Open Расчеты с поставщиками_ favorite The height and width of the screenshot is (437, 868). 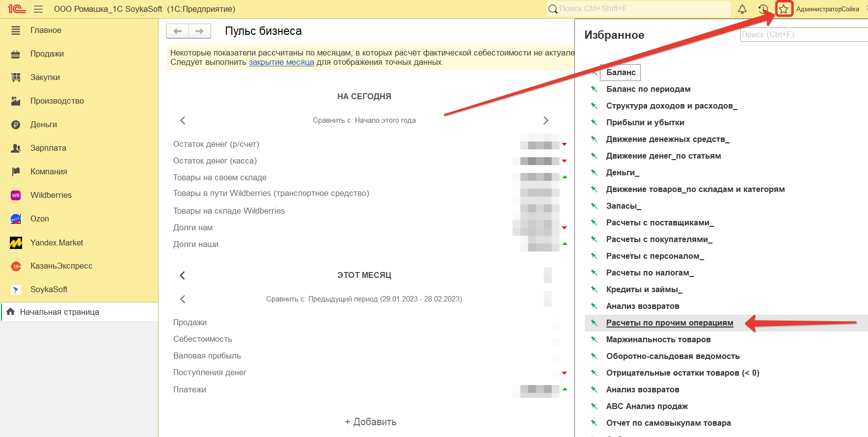click(x=660, y=223)
